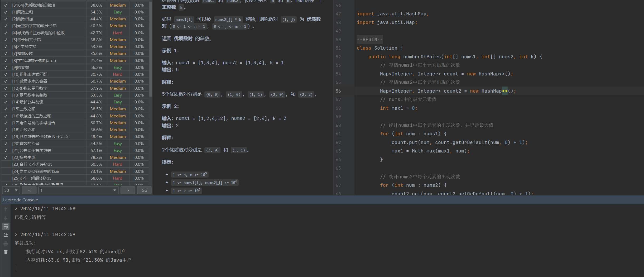Open problem [10]正则表达式匹配
The height and width of the screenshot is (277, 644).
pyautogui.click(x=30, y=74)
